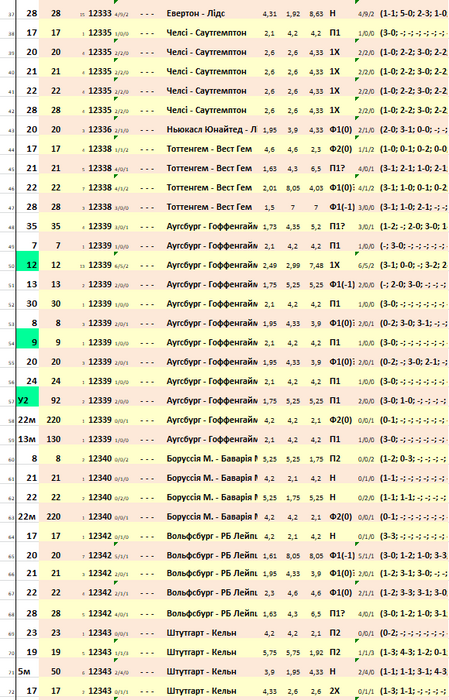Viewport: 449px width, 700px height.
Task: Select the Ф2(0) cell in Тоттенгем row
Action: 341,149
